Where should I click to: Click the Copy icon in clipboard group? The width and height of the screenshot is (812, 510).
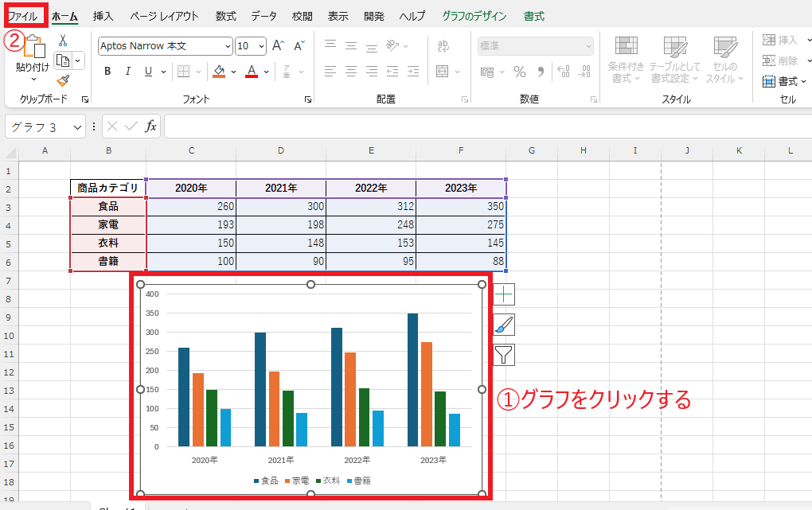[x=63, y=61]
